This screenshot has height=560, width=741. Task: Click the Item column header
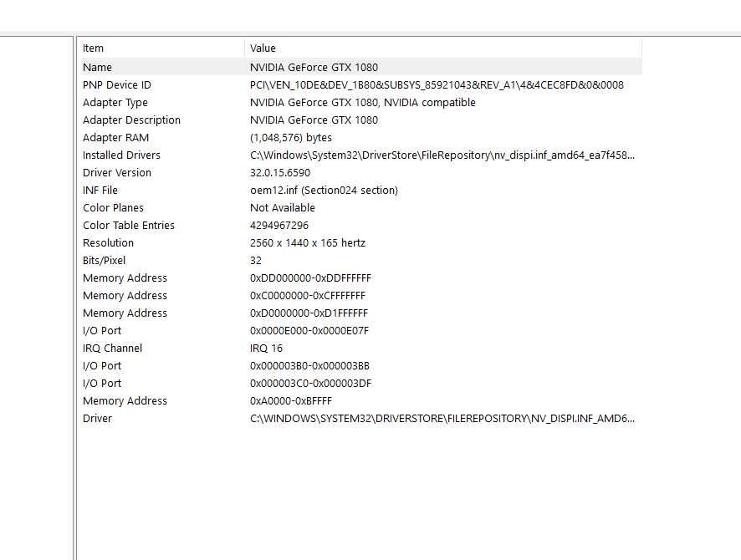point(162,48)
